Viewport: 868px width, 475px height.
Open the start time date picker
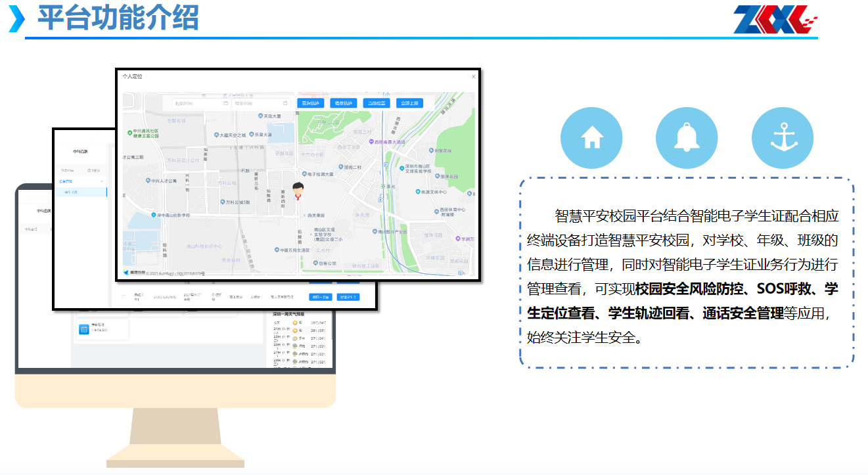197,103
